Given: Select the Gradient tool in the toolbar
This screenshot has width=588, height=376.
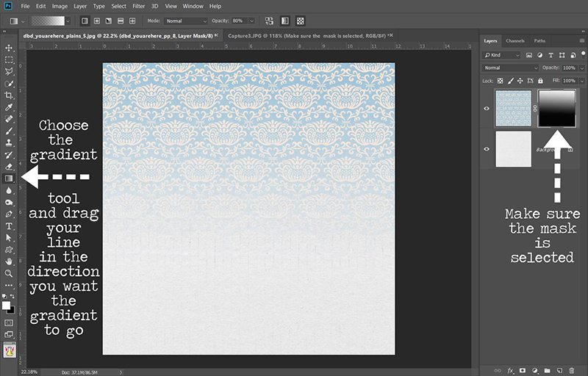Looking at the screenshot, I should (x=10, y=178).
